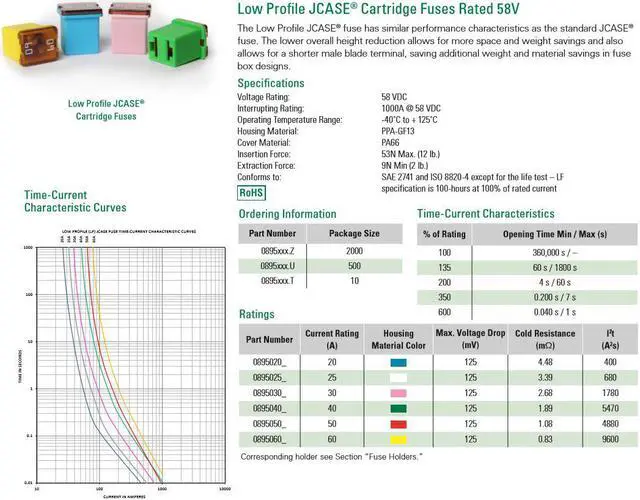Click the Ratings section heading
Screen dimensions: 640x500
257,315
